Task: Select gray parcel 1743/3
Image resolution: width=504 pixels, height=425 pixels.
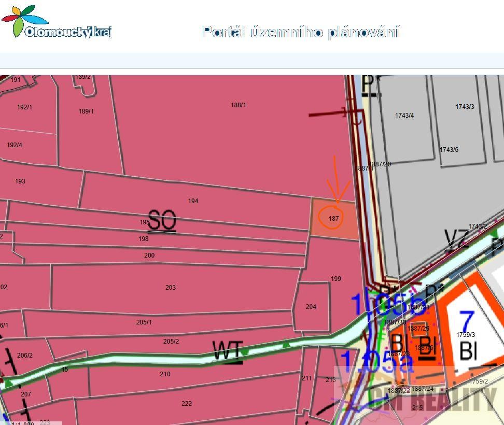Action: 465,107
